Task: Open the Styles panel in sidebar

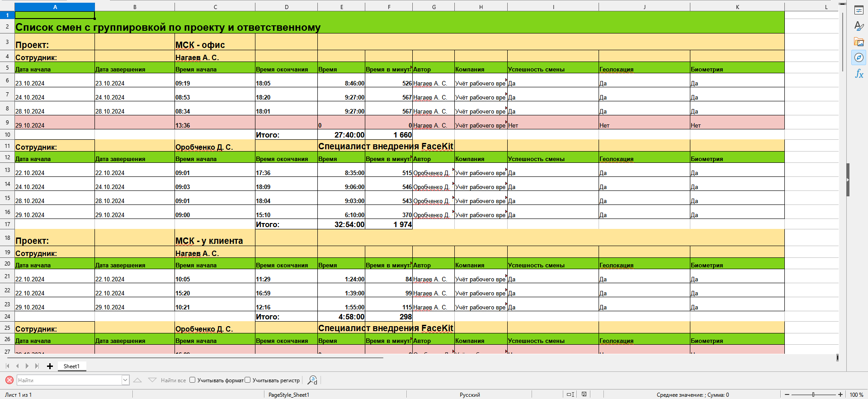Action: point(859,26)
